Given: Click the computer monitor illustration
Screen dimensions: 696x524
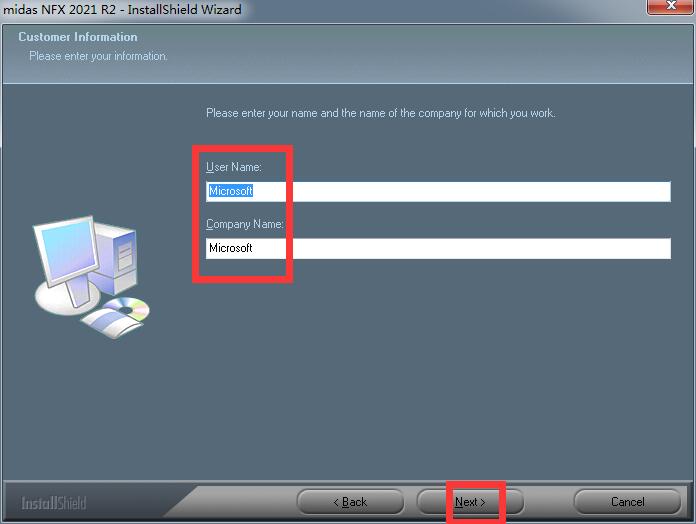Looking at the screenshot, I should [x=67, y=255].
